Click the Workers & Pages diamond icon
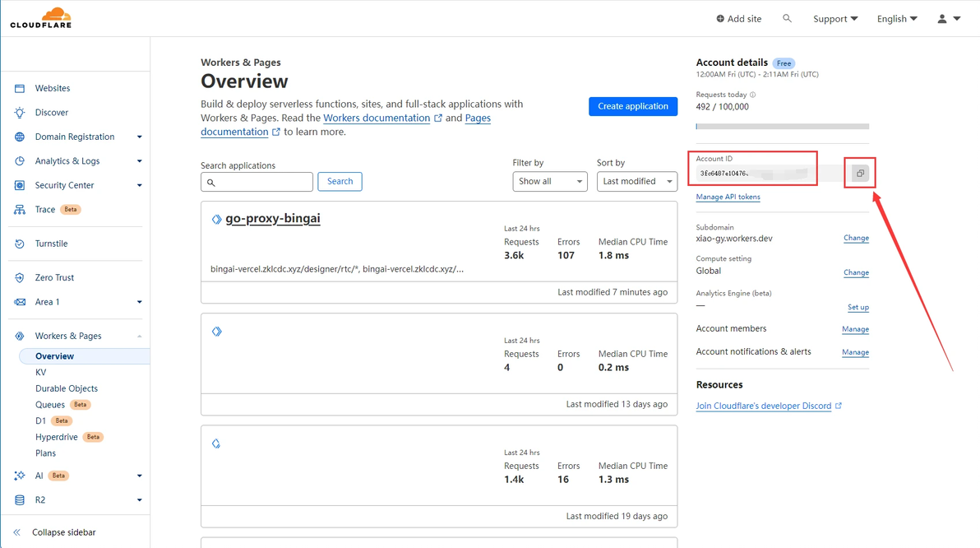Image resolution: width=980 pixels, height=548 pixels. 20,336
